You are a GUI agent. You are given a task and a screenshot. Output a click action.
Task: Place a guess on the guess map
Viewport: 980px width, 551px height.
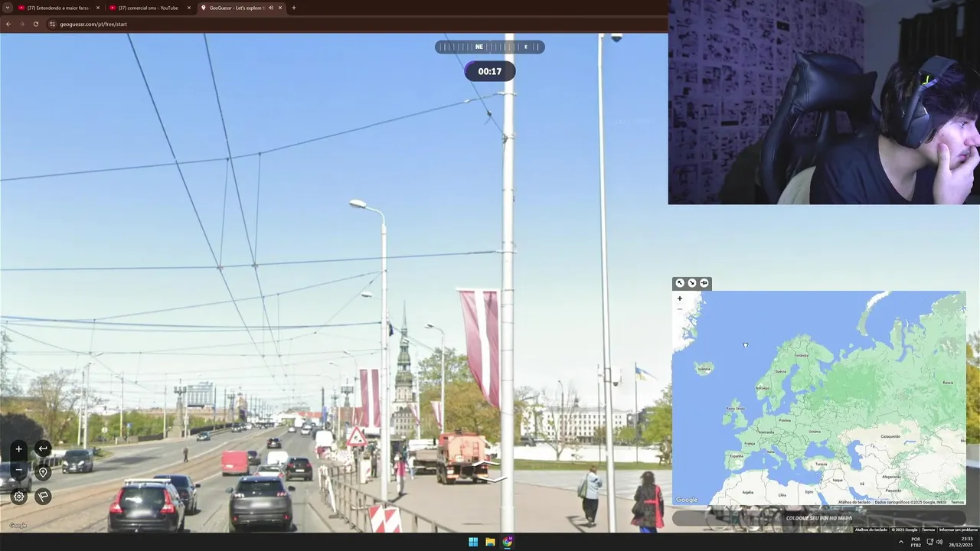[818, 397]
